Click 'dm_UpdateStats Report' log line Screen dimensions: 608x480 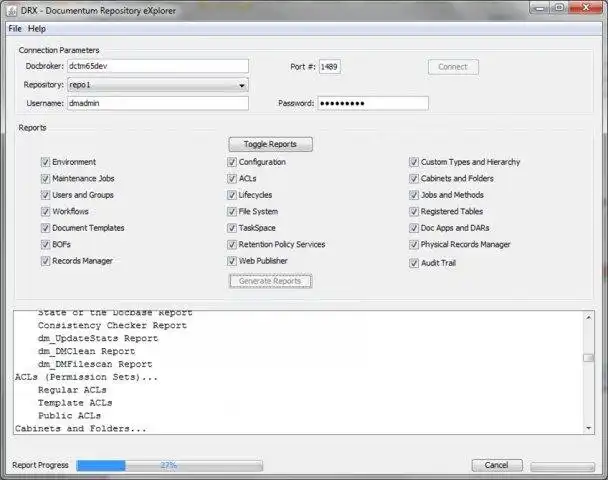[98, 338]
